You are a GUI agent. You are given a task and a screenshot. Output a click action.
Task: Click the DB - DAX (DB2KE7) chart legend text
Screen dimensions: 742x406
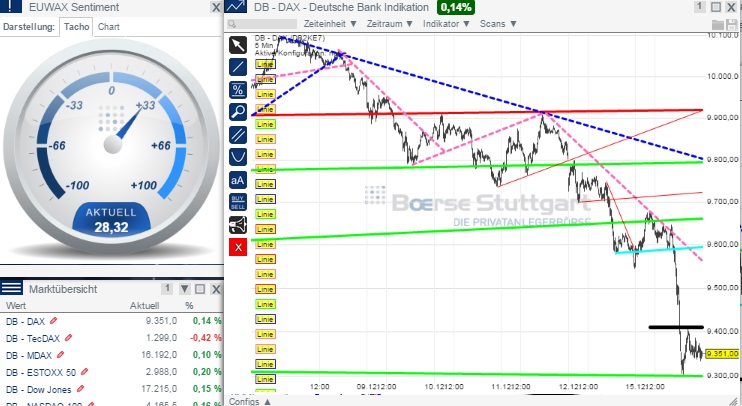coord(290,38)
